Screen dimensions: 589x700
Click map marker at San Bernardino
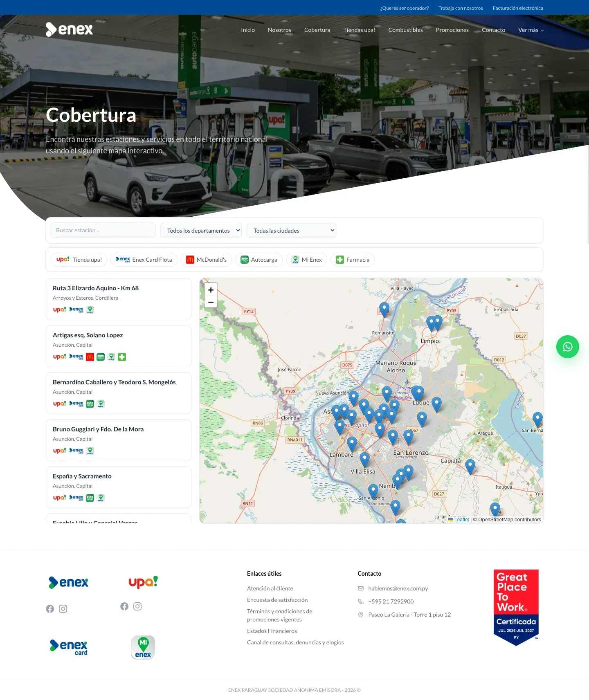pyautogui.click(x=538, y=420)
